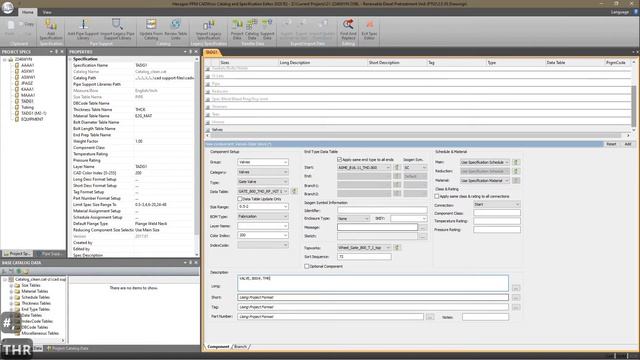Open the Data Table dropdown
Image resolution: width=640 pixels, height=360 pixels.
pyautogui.click(x=263, y=191)
